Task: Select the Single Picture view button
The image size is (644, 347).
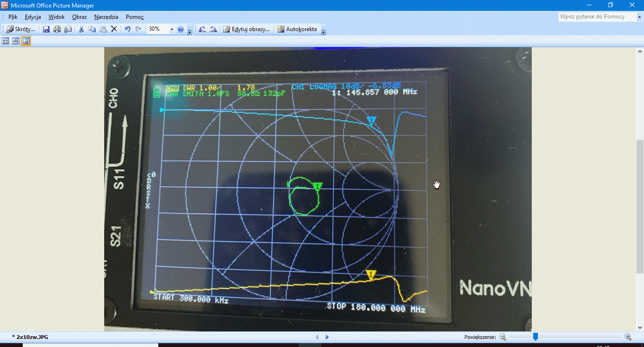Action: tap(26, 41)
